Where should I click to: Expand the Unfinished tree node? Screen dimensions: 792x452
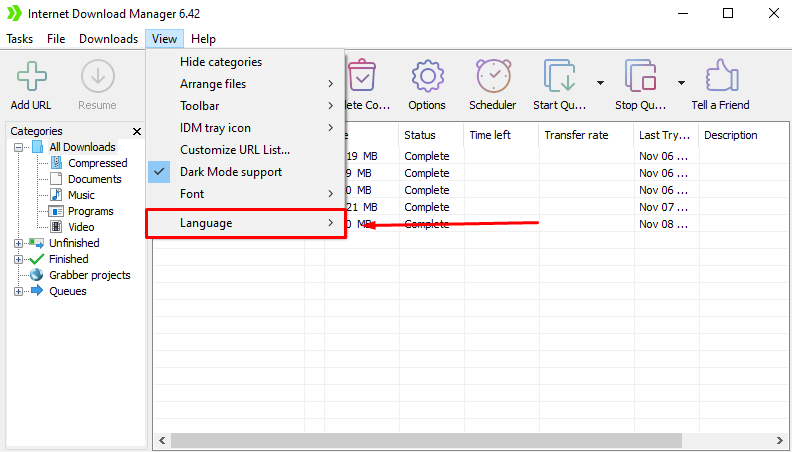[x=19, y=243]
